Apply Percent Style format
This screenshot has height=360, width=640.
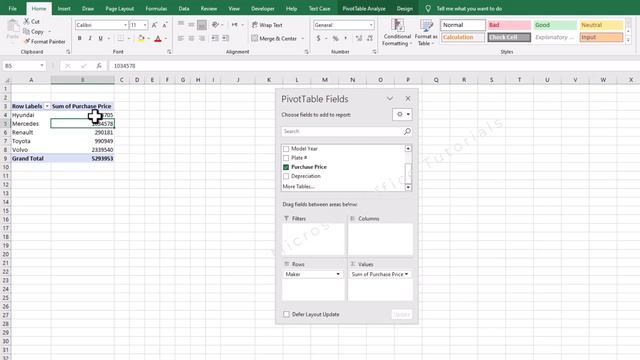point(336,38)
